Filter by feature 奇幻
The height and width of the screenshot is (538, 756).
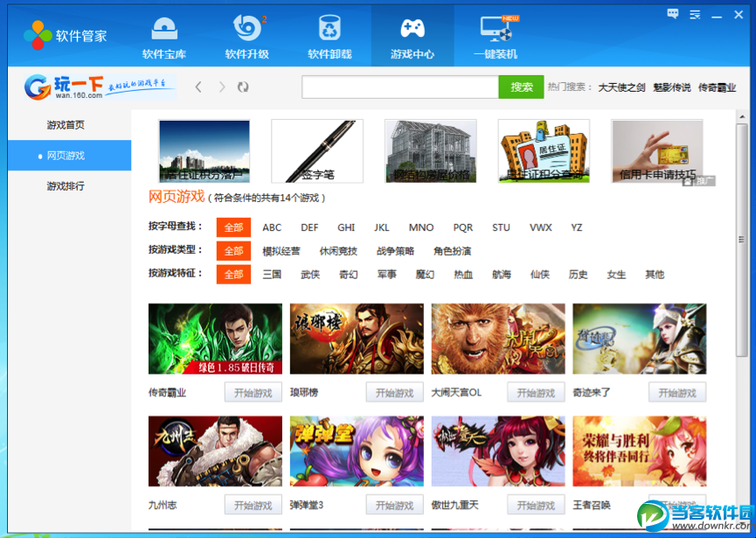[348, 275]
